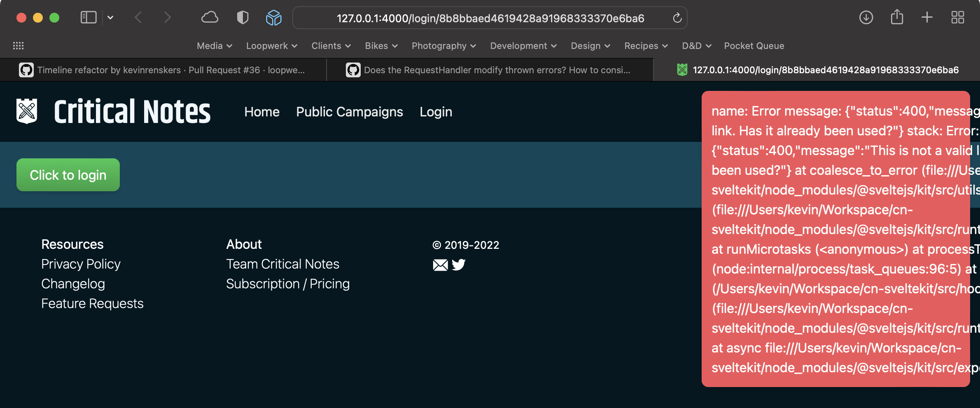Open the privacy report shield icon
Viewport: 980px width, 408px height.
(x=243, y=18)
